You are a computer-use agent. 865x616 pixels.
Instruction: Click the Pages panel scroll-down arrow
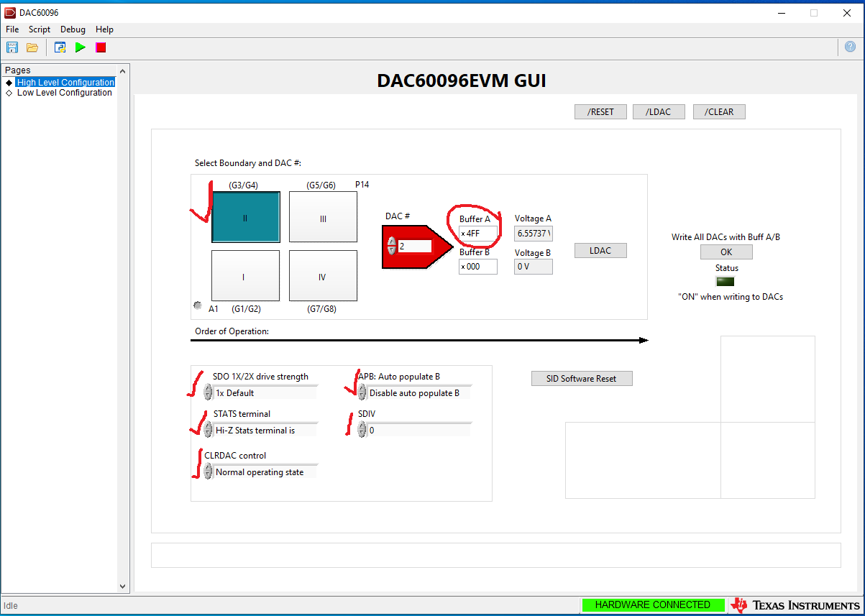point(123,587)
